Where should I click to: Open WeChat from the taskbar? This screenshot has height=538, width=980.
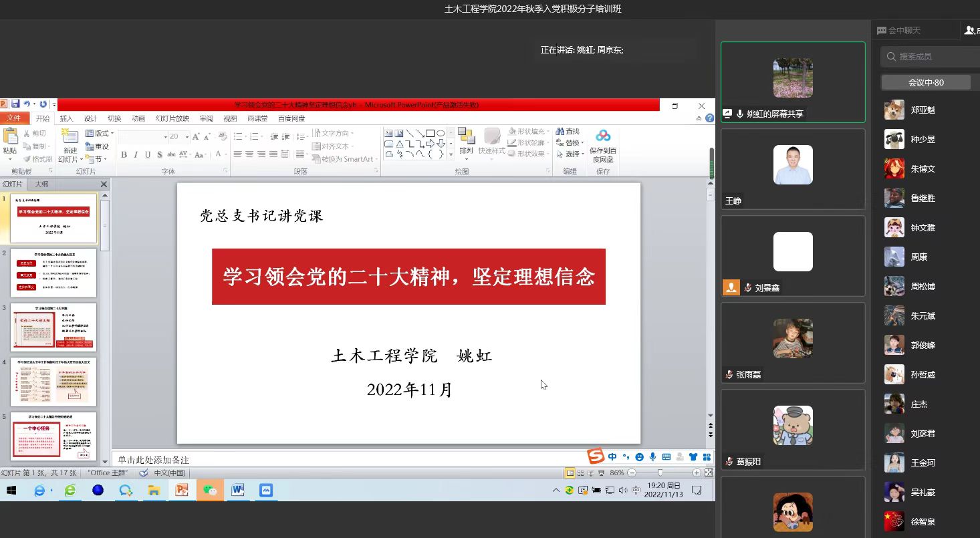209,491
